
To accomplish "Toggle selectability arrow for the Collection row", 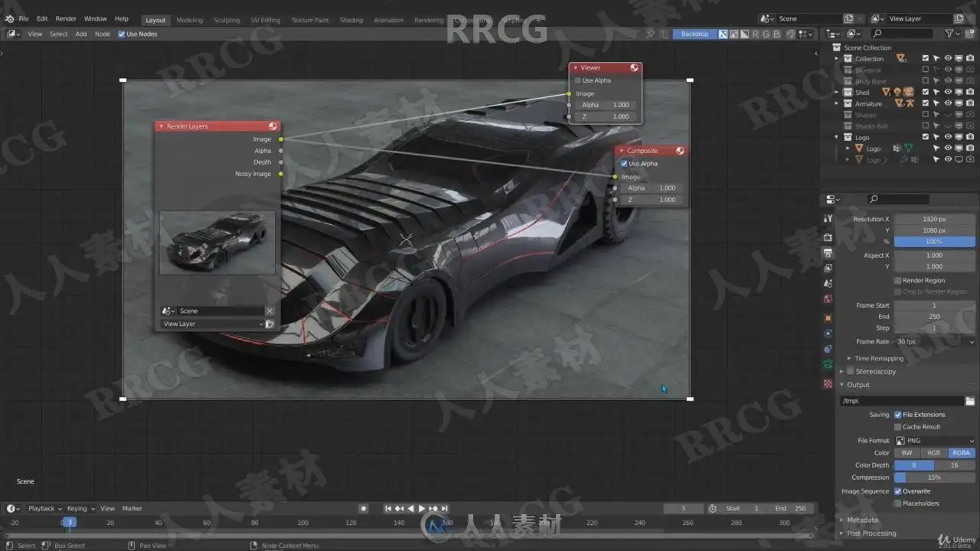I will 936,59.
